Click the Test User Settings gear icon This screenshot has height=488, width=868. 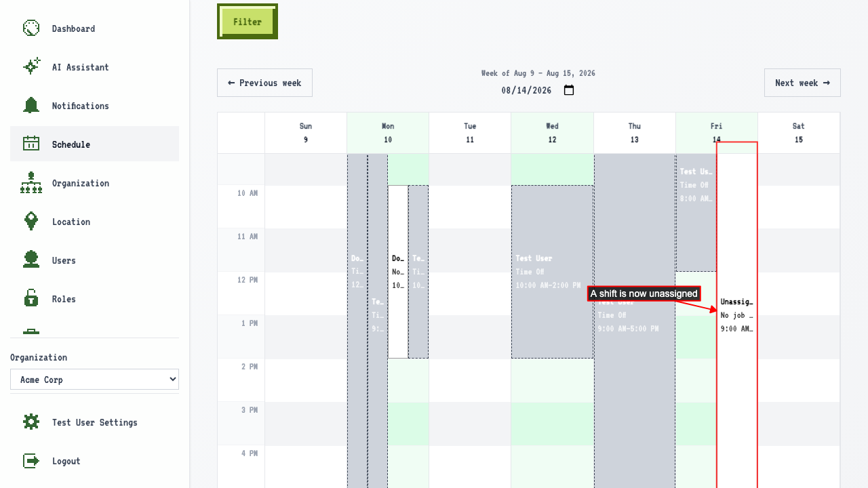[x=31, y=422]
